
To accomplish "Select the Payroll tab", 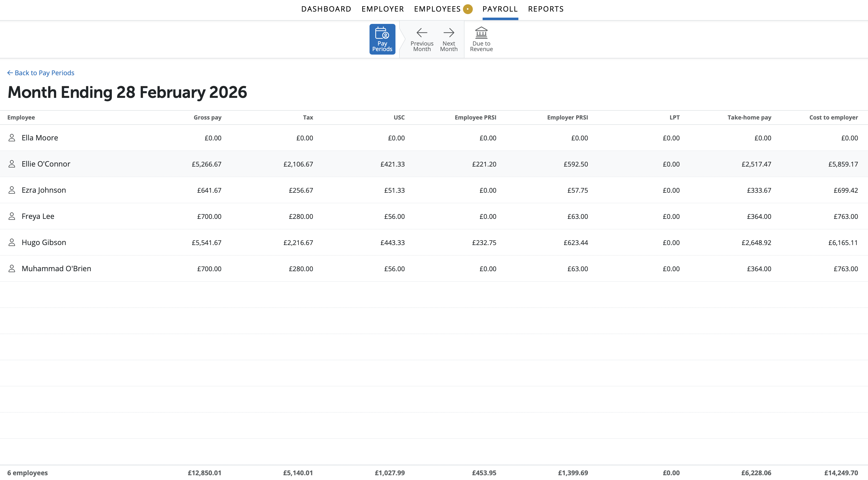I will (x=500, y=9).
